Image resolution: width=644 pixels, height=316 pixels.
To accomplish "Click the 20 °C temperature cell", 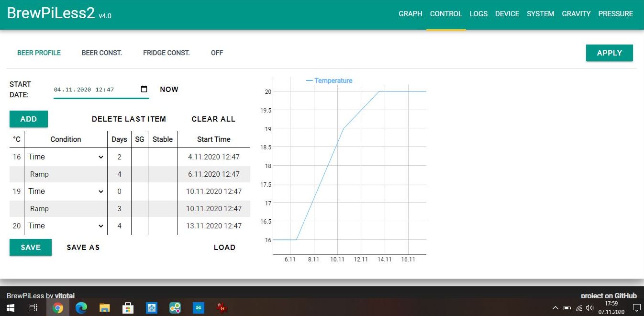I will (17, 226).
